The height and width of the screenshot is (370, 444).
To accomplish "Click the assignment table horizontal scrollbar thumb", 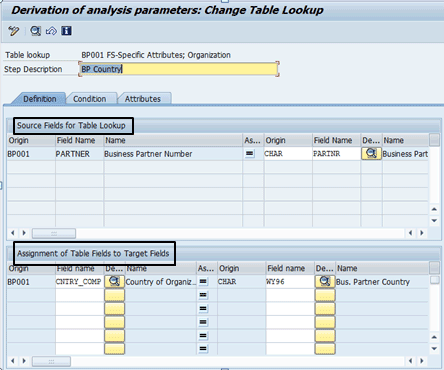I will click(x=51, y=361).
